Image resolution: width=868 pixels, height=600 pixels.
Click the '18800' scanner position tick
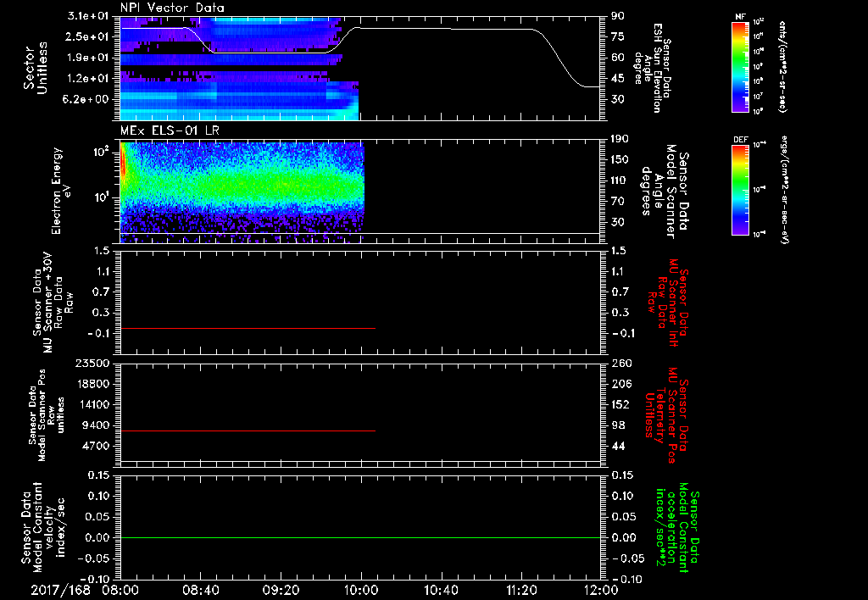(x=93, y=384)
